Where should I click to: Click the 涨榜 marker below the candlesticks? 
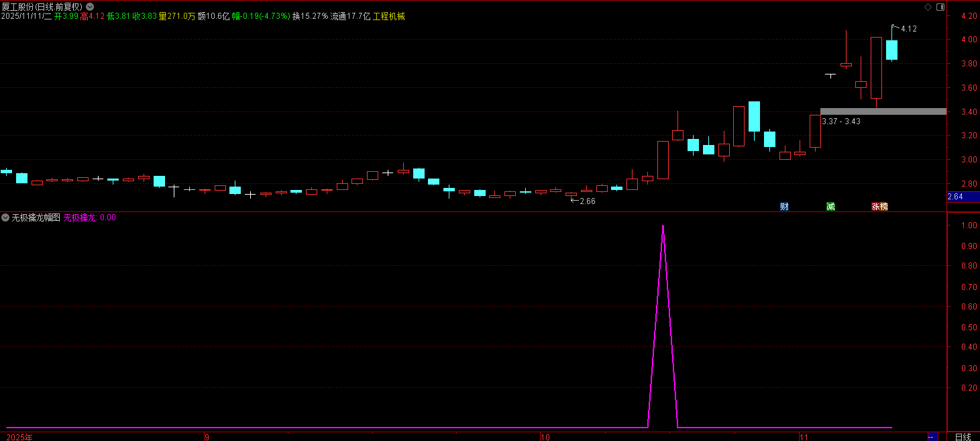click(x=879, y=207)
